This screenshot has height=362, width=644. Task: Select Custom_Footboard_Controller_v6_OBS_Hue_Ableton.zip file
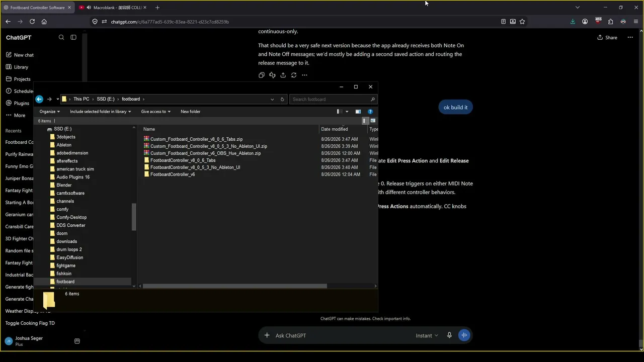[205, 153]
